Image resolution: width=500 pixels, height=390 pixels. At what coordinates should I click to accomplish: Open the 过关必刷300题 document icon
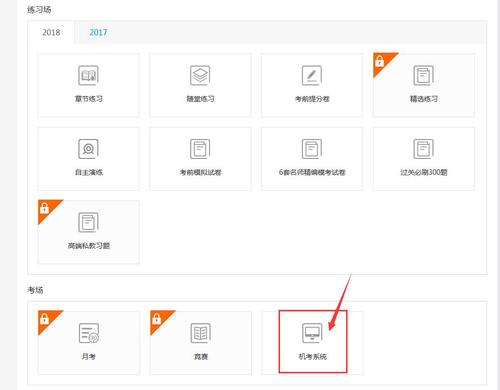coord(423,149)
